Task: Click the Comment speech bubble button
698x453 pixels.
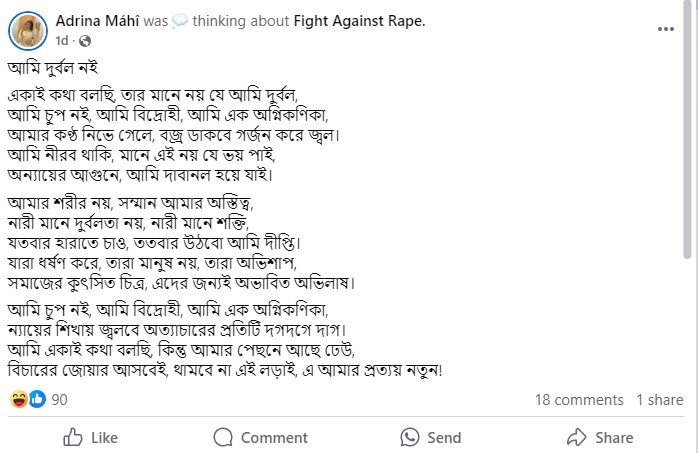Action: click(x=260, y=437)
